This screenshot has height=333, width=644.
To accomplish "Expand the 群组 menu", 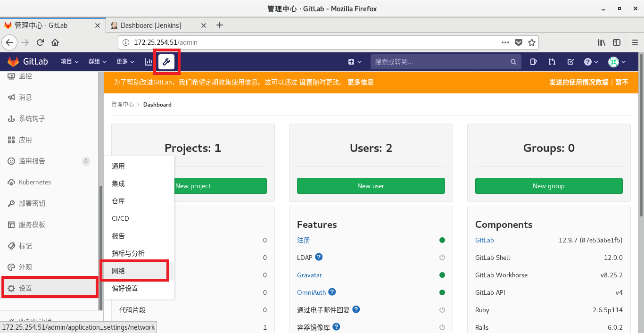I will click(98, 62).
